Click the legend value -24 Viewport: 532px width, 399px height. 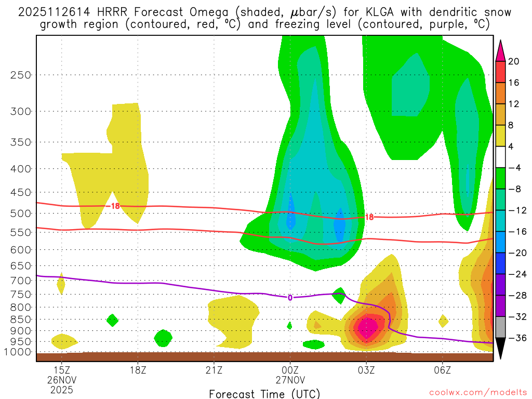pyautogui.click(x=517, y=274)
